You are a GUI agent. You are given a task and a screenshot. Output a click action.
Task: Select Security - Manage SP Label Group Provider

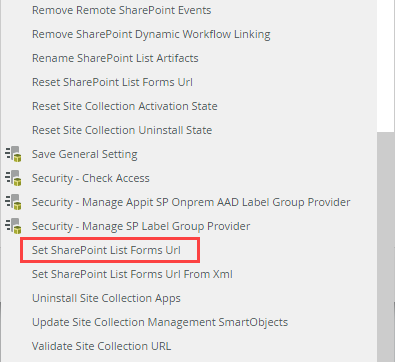(141, 226)
